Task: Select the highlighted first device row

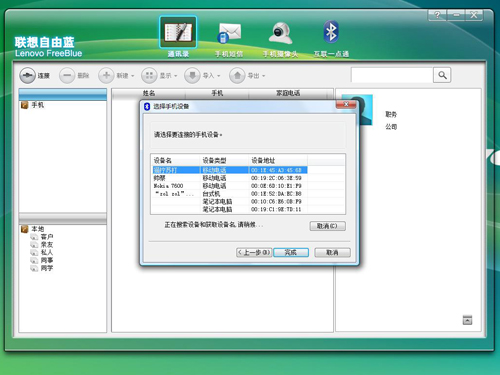Action: click(230, 170)
